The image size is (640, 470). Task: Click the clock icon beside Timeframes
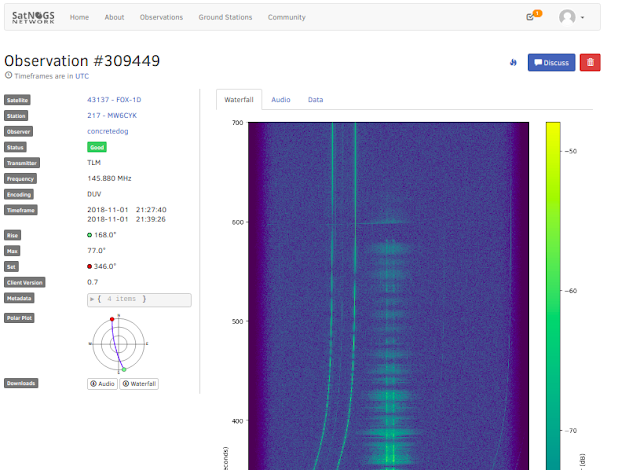[8, 75]
